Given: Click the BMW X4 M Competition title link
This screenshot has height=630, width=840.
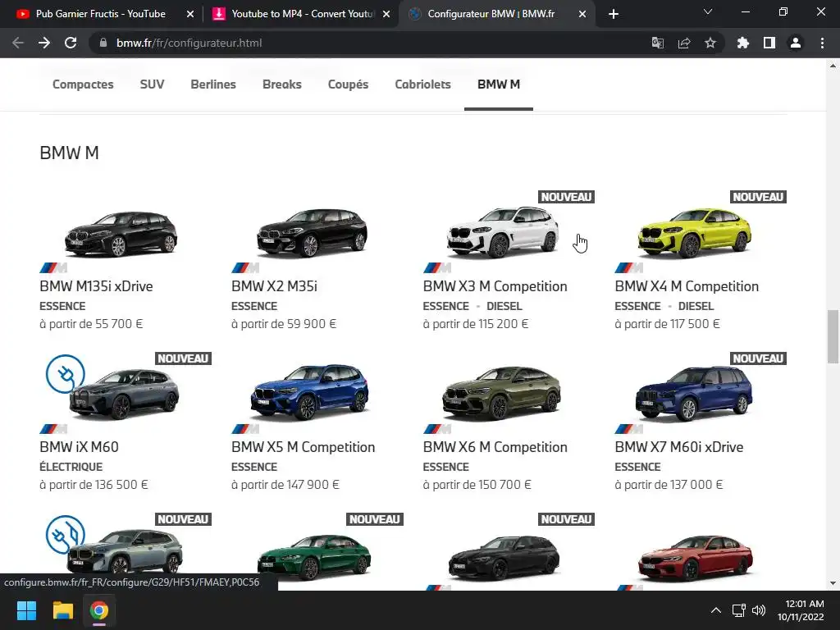Looking at the screenshot, I should pos(687,286).
